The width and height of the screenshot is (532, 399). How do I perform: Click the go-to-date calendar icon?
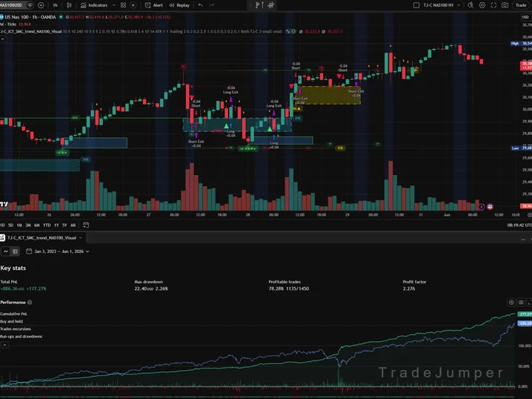(x=86, y=225)
